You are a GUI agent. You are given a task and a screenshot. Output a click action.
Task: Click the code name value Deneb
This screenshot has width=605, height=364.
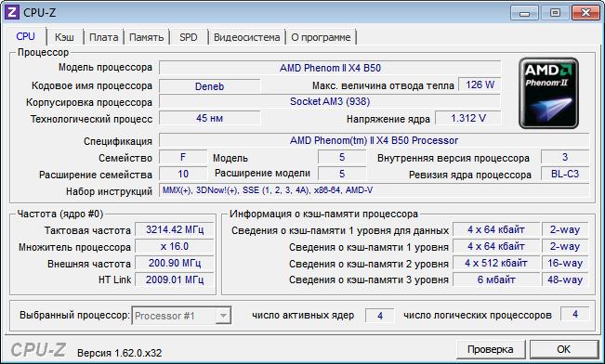tap(209, 86)
